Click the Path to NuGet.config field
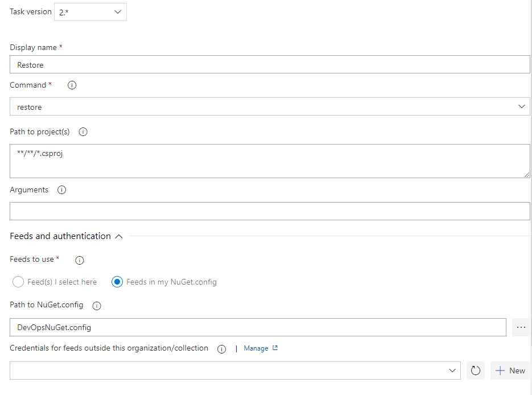The height and width of the screenshot is (395, 532). tap(258, 327)
